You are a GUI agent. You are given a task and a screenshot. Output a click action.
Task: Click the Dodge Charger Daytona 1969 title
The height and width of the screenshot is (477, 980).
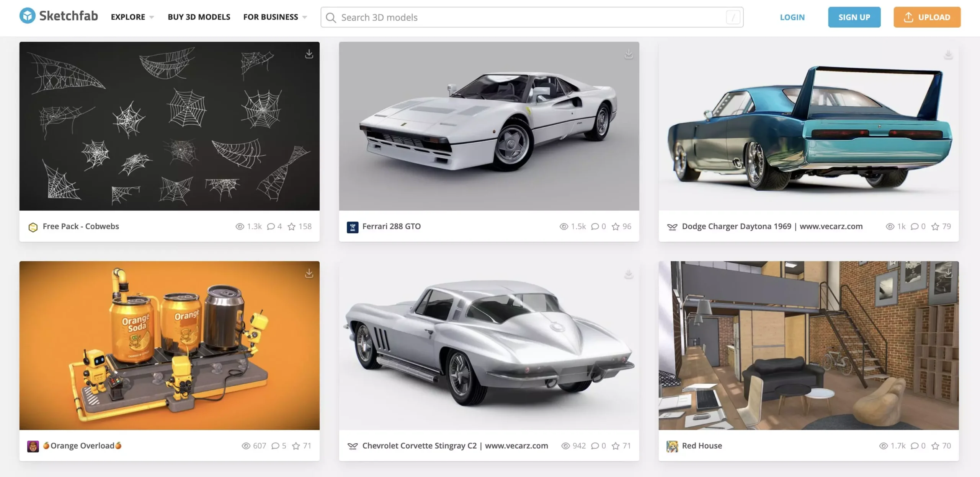pos(772,226)
